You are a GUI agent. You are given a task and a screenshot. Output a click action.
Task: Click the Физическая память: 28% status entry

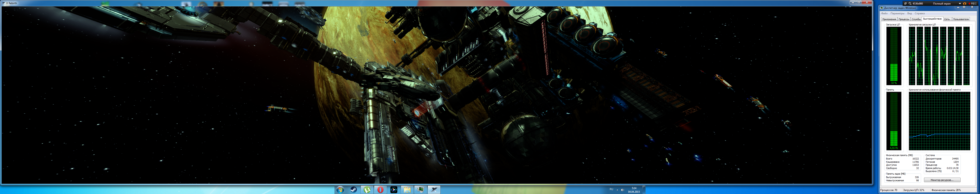point(946,190)
